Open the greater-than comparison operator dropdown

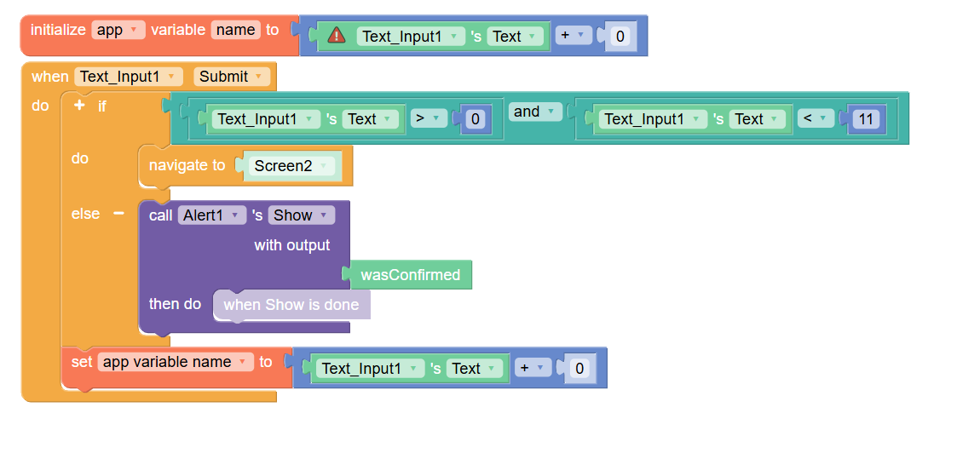point(429,119)
